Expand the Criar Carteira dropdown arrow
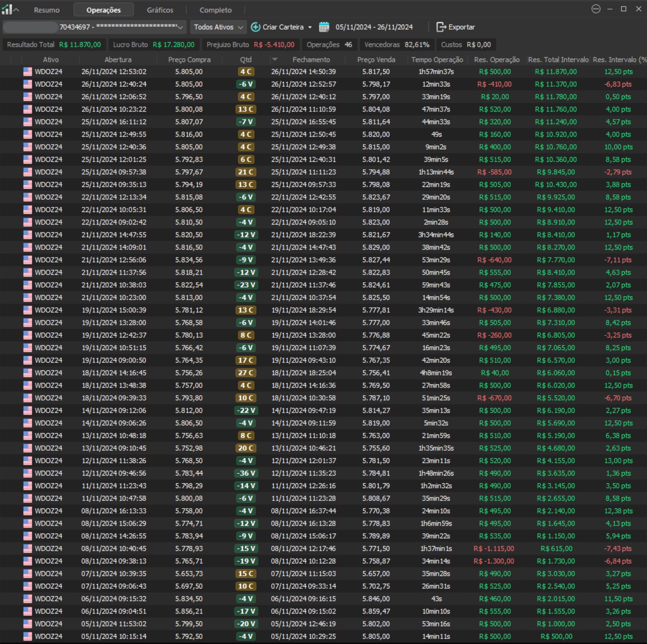This screenshot has width=647, height=644. (x=310, y=27)
